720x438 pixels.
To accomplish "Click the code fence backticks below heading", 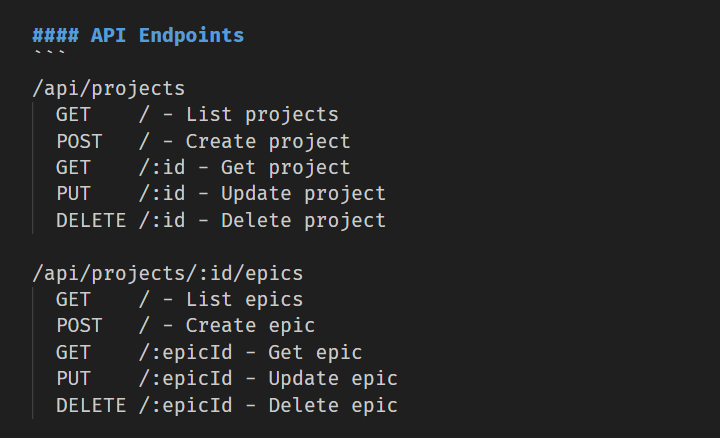I will pyautogui.click(x=50, y=54).
